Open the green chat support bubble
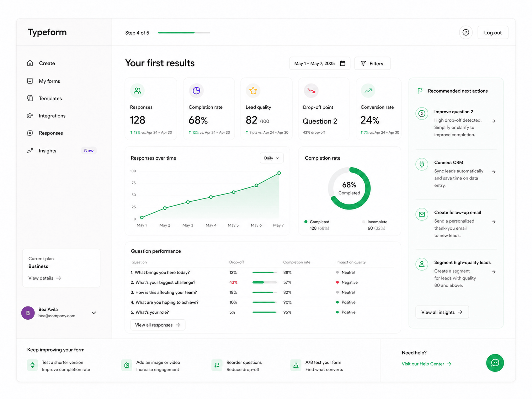The width and height of the screenshot is (532, 399). coord(495,363)
